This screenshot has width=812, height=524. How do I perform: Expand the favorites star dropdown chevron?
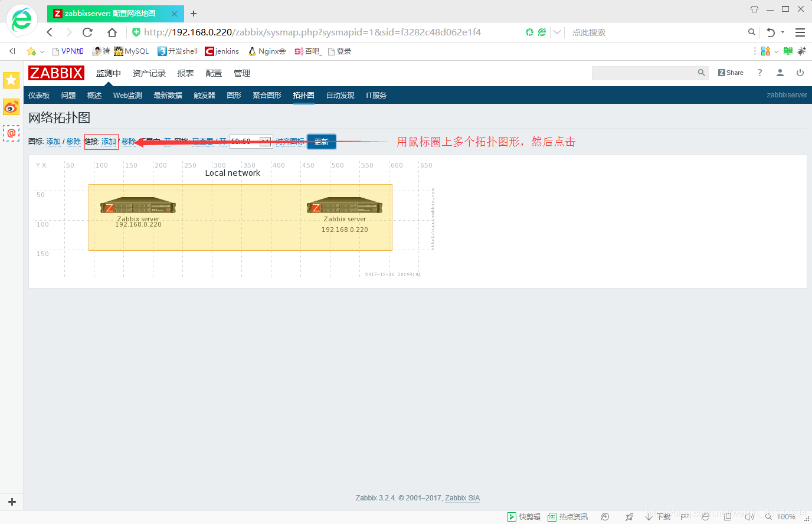[x=42, y=52]
